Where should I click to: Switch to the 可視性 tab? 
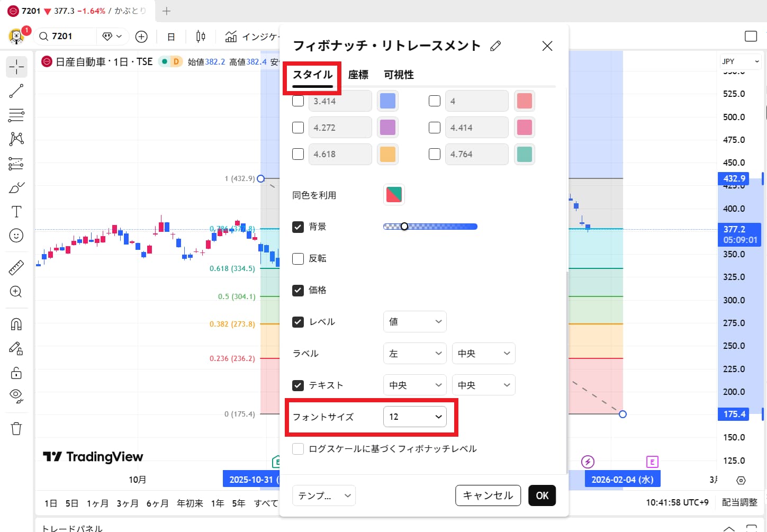coord(399,75)
